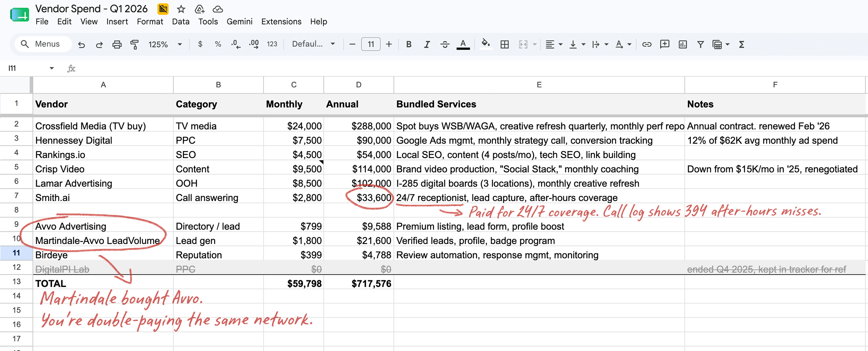Insert a comment
868x351 pixels.
[665, 44]
